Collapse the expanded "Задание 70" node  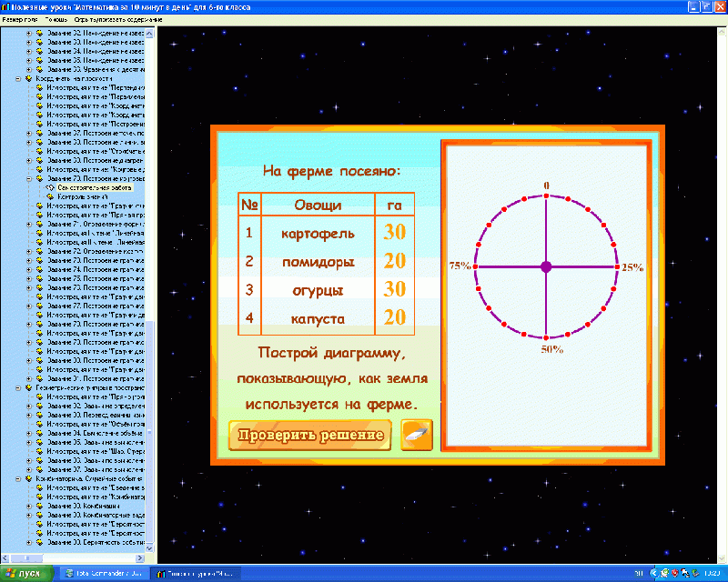click(x=28, y=178)
